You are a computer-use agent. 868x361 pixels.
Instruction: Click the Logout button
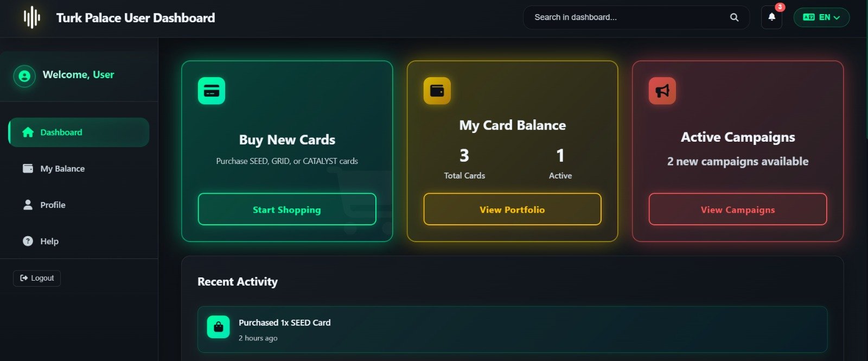tap(37, 278)
